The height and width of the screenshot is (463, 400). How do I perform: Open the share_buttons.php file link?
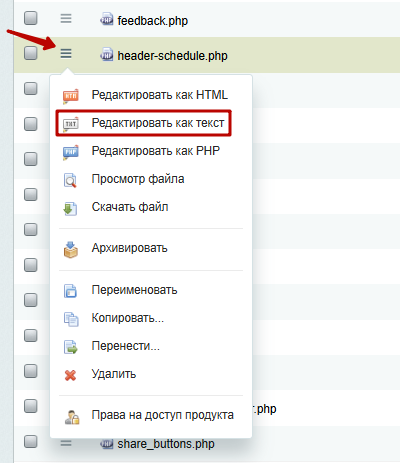point(166,444)
